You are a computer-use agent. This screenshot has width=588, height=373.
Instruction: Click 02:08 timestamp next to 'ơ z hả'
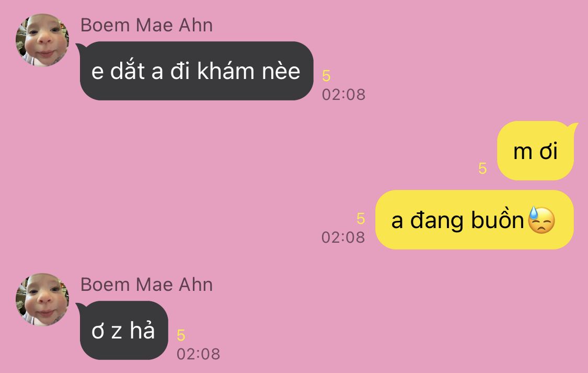click(x=199, y=354)
